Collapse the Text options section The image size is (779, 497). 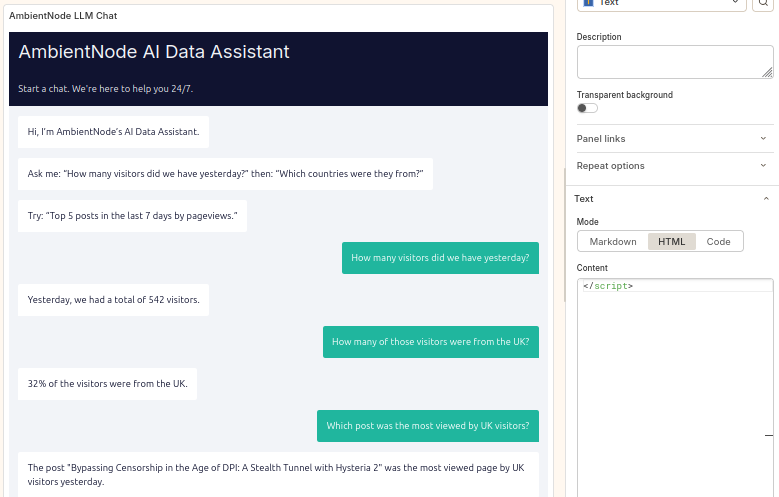tap(672, 199)
